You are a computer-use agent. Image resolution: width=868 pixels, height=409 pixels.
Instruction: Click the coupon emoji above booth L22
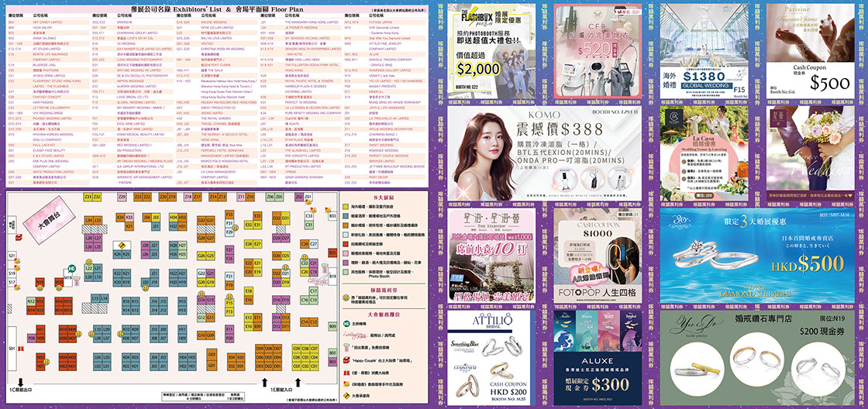pos(88,261)
